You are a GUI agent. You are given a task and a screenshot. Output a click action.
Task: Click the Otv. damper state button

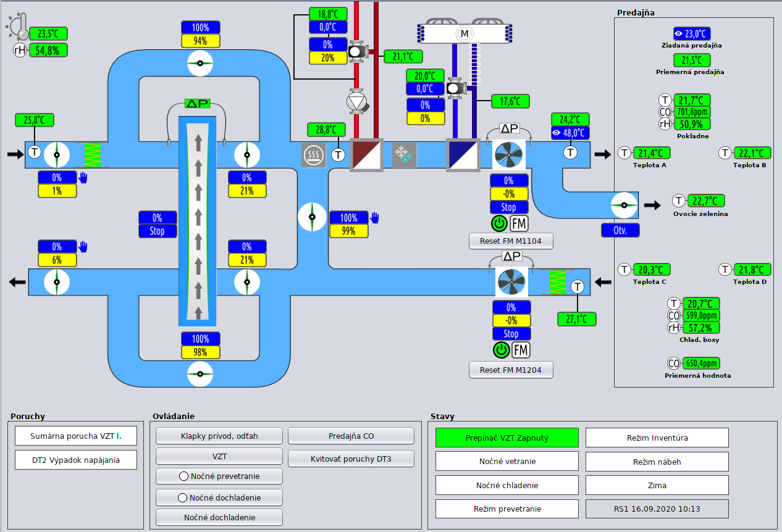(x=620, y=230)
